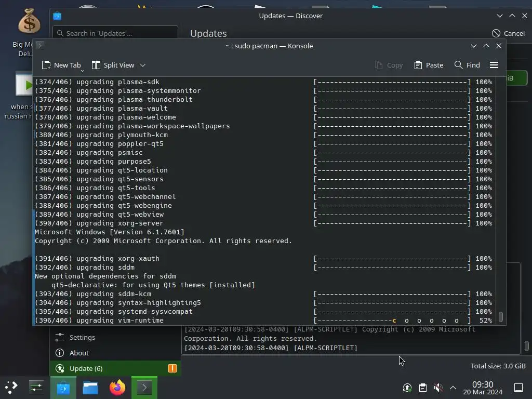Click the Updates heading in Discover
The width and height of the screenshot is (532, 399).
pos(208,33)
